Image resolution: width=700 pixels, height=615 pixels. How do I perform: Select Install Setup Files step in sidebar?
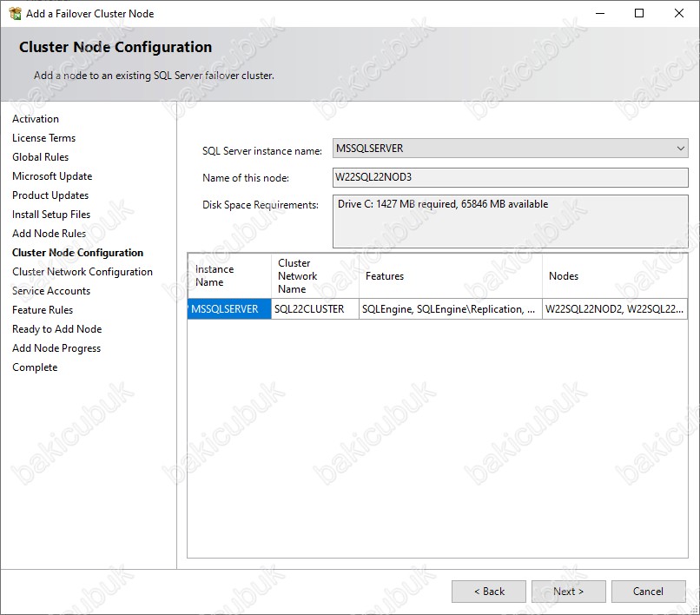(51, 215)
